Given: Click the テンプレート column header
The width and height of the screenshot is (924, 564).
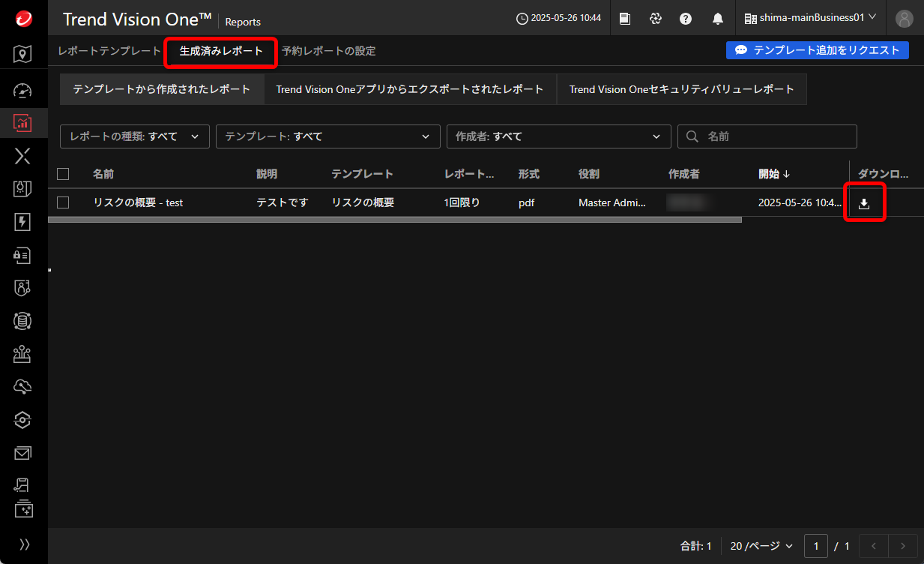Looking at the screenshot, I should click(363, 174).
